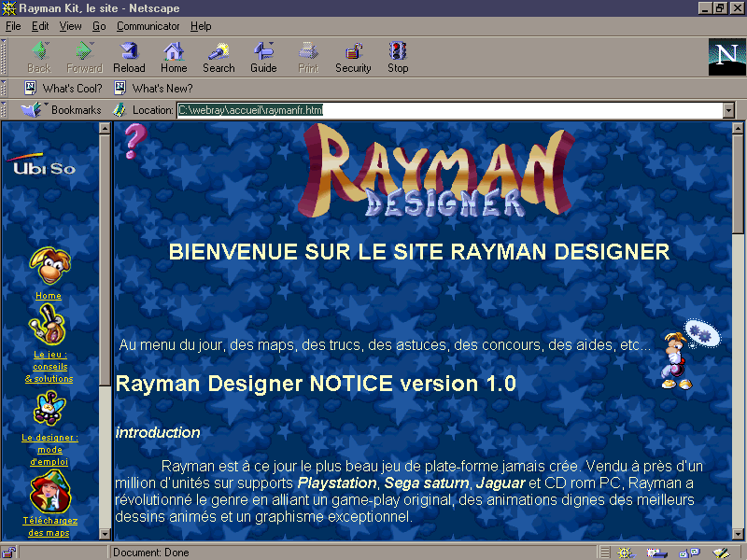Open Search from the toolbar
The image size is (747, 560).
(218, 58)
